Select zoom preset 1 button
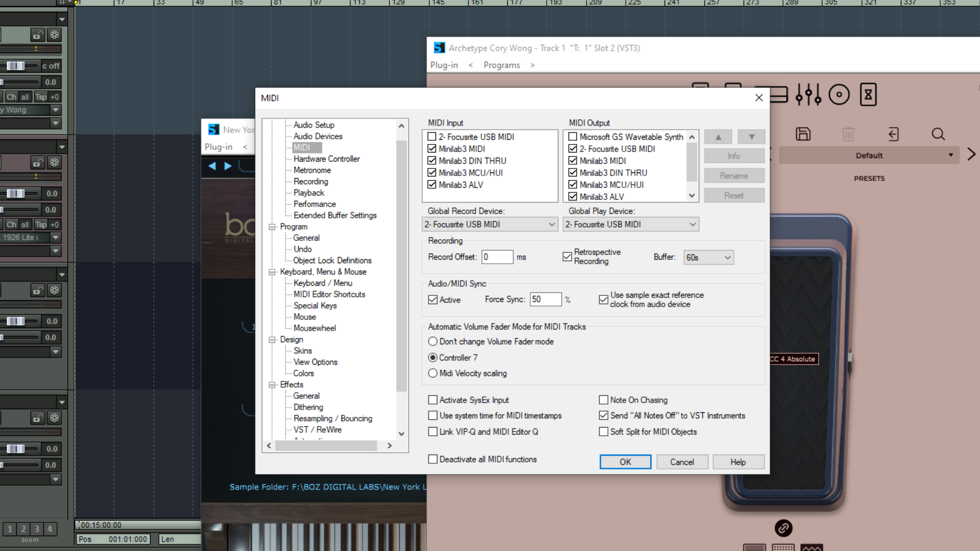980x551 pixels. [x=10, y=529]
